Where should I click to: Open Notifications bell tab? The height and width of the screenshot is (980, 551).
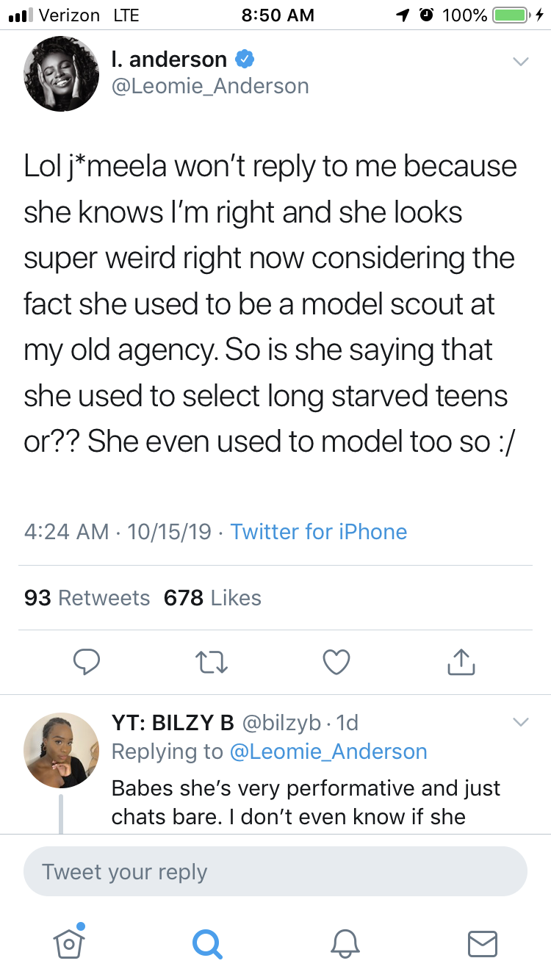(x=345, y=943)
